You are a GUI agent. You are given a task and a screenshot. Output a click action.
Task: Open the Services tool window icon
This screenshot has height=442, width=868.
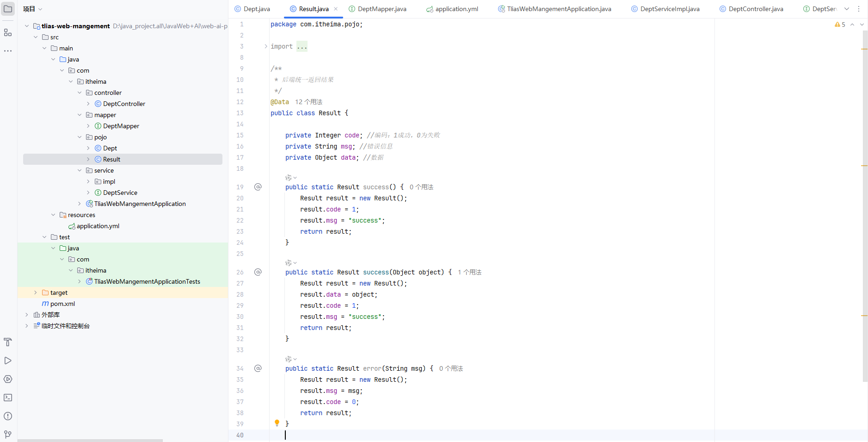8,379
